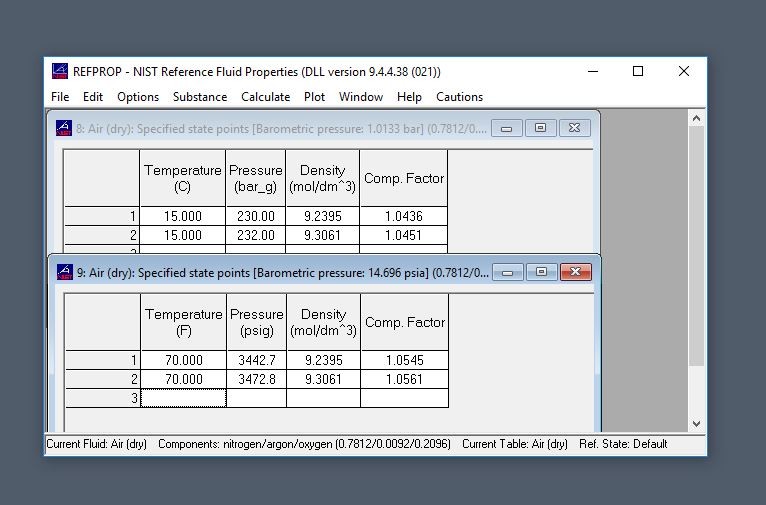
Task: Select the 1.0545 compressibility factor cell
Action: (x=404, y=360)
